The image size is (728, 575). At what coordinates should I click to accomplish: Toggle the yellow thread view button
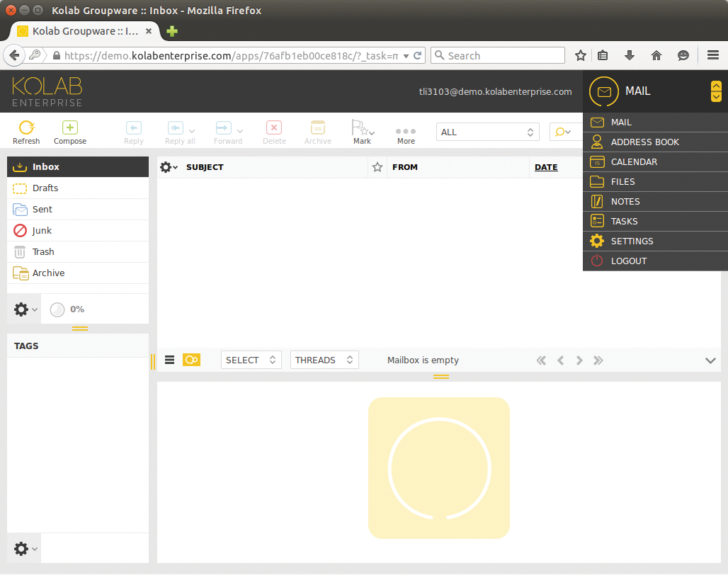[x=191, y=360]
